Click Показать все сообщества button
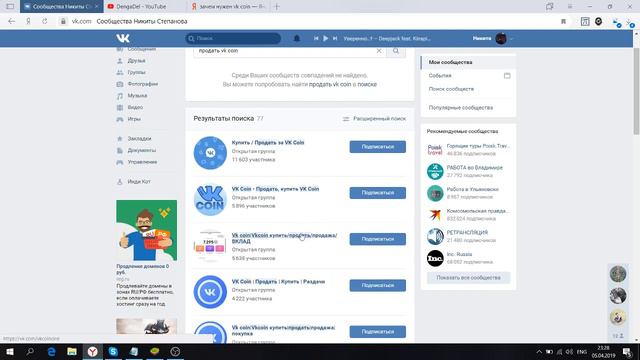The image size is (640, 360). pyautogui.click(x=468, y=278)
